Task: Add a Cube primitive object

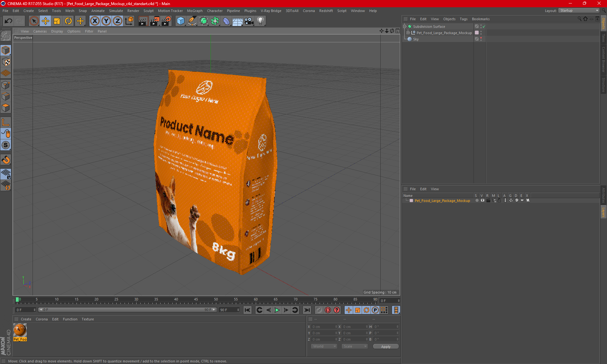Action: tap(181, 21)
